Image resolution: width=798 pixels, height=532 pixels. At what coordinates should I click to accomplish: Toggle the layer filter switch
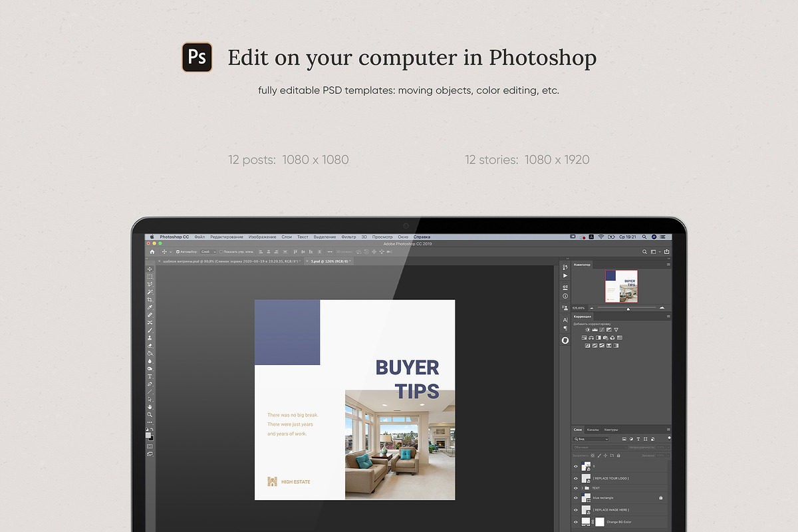pos(669,438)
